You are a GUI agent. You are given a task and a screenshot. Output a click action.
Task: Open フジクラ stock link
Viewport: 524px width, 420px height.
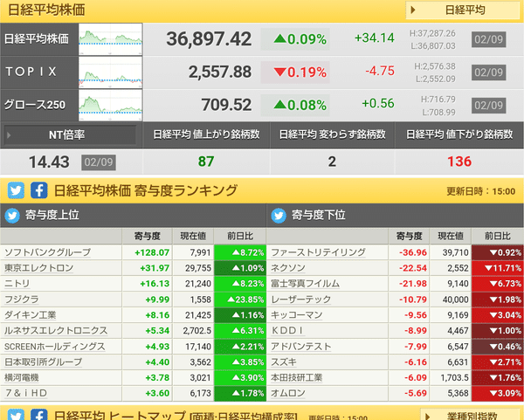[21, 300]
